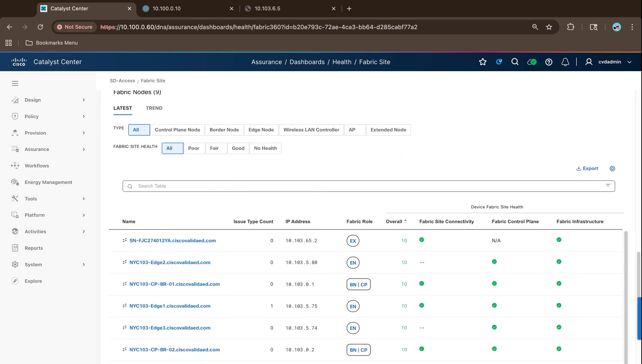Switch to the TREND tab

[x=154, y=108]
